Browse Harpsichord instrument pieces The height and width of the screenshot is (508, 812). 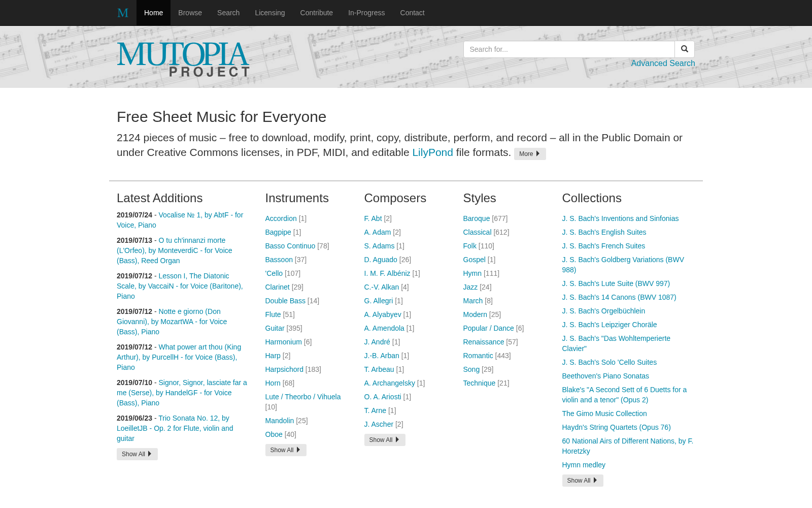(284, 369)
